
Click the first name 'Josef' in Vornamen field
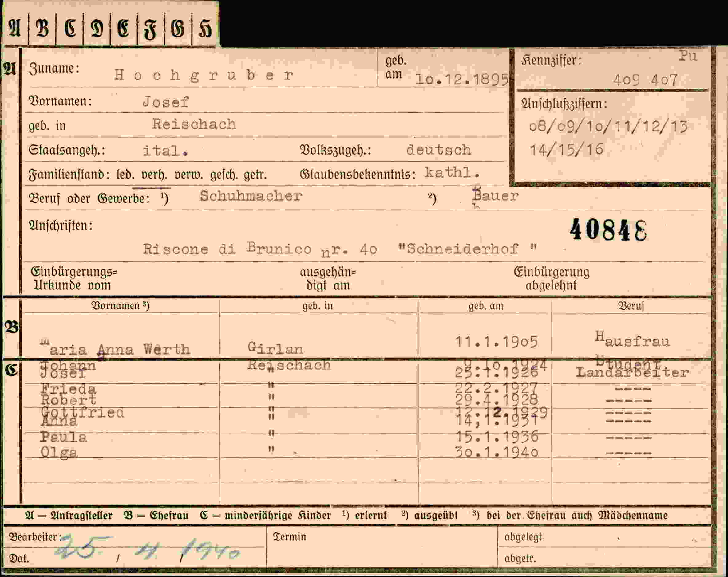[x=165, y=102]
